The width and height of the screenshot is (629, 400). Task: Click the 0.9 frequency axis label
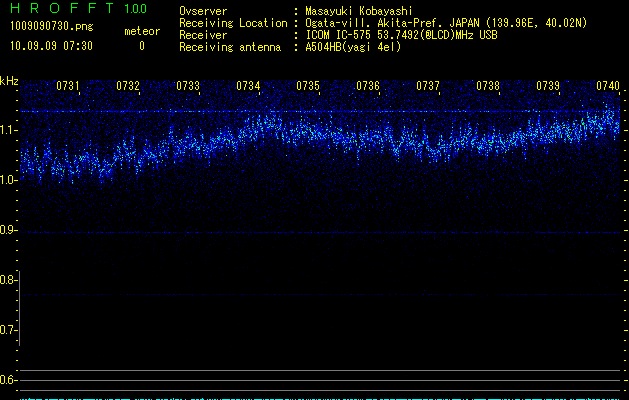[9, 230]
